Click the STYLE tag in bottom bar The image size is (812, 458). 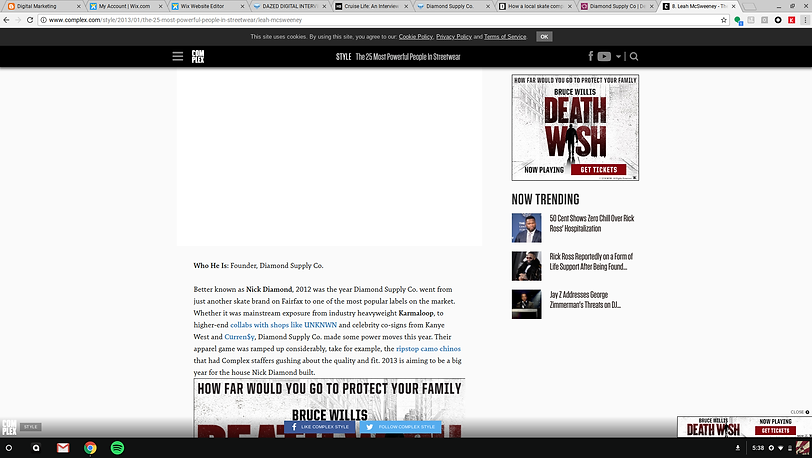pyautogui.click(x=31, y=427)
